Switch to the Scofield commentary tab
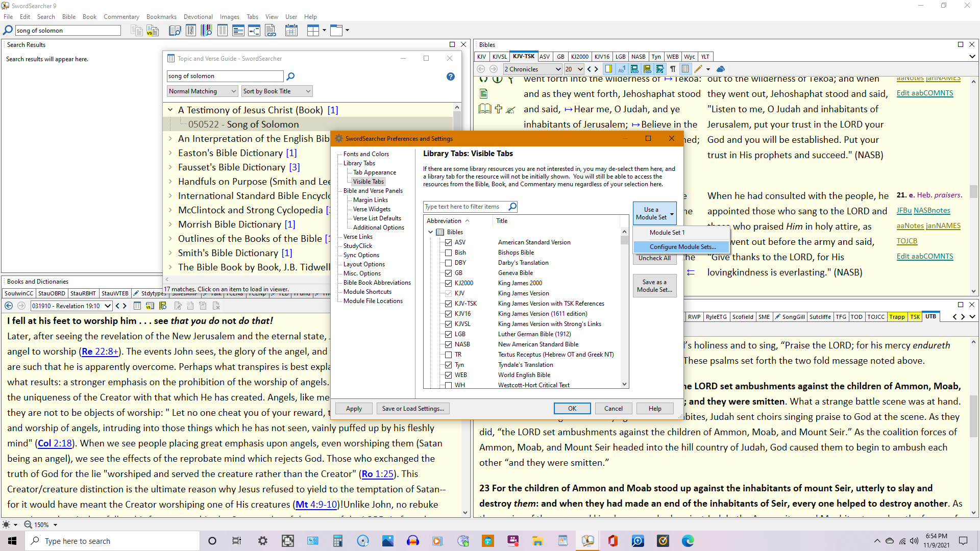 (743, 317)
